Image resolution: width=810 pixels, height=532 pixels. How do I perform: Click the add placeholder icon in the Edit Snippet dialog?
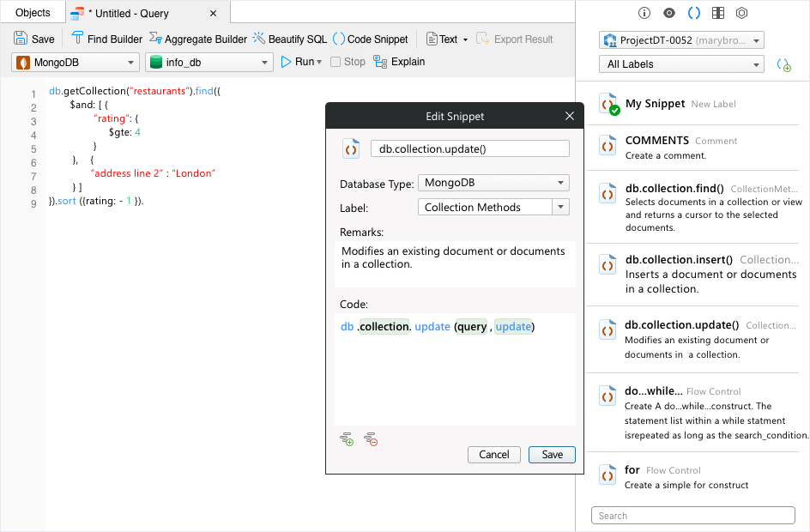[347, 439]
